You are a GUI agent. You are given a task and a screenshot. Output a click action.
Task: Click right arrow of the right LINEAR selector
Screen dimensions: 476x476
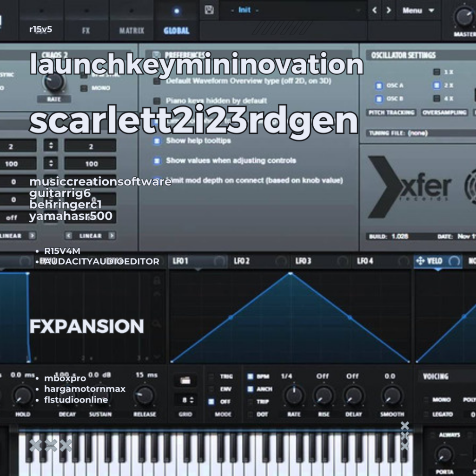[112, 236]
